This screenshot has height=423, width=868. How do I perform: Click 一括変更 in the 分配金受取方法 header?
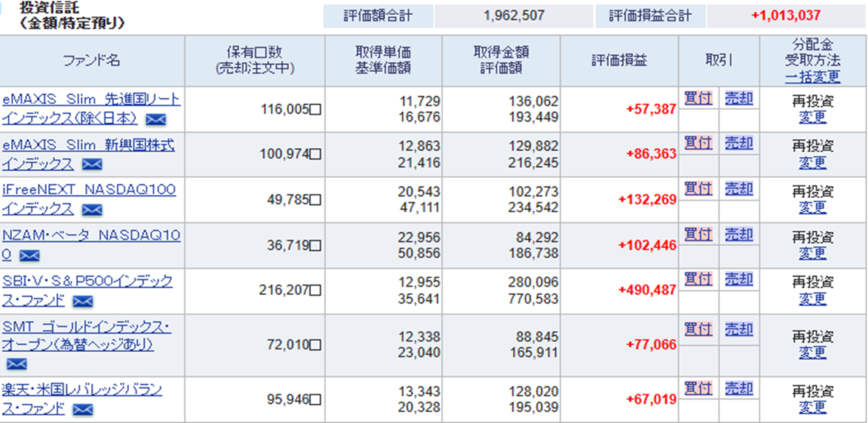[812, 76]
